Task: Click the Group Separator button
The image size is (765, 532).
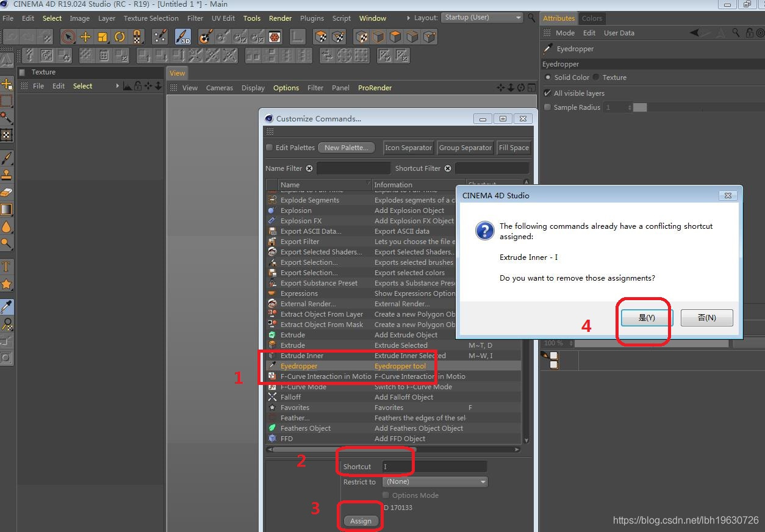Action: point(465,148)
